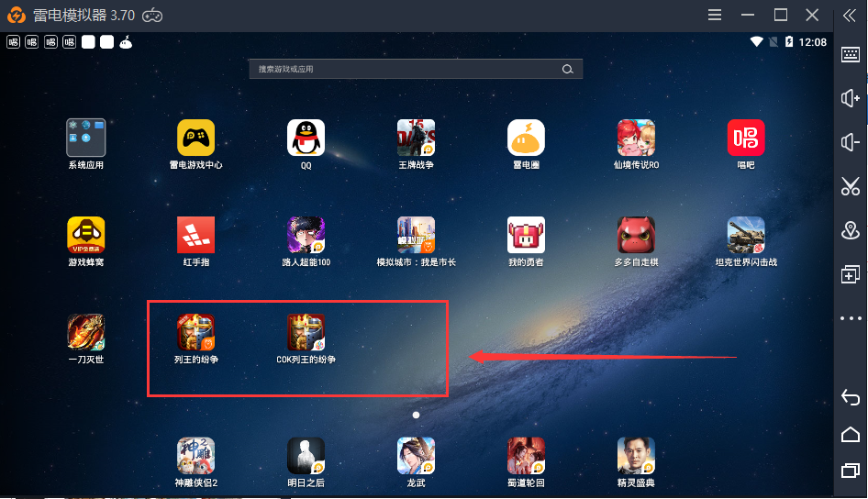This screenshot has width=868, height=499.
Task: Open keyboard mapping in sidebar
Action: 851,54
